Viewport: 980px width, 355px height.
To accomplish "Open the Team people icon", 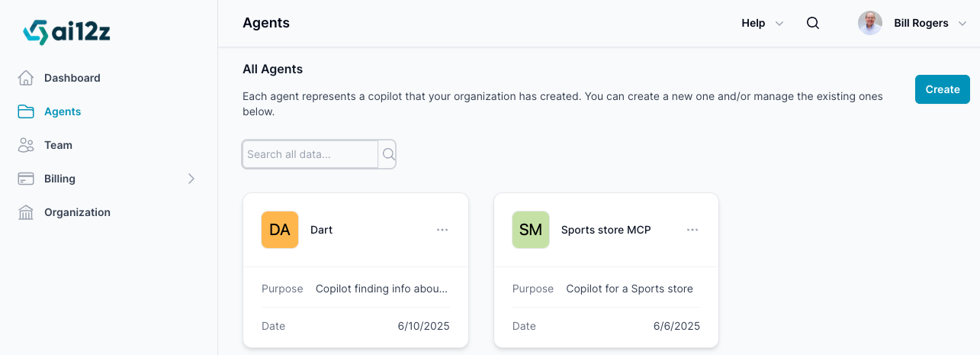I will click(x=26, y=145).
